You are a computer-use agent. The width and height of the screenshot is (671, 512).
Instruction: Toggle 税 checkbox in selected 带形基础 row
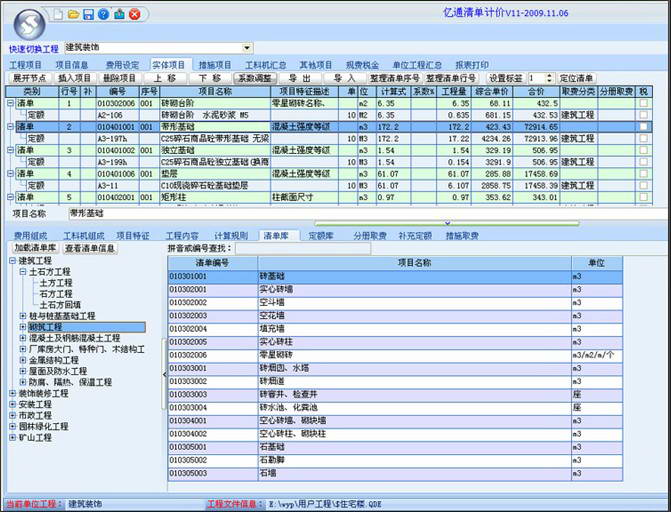coord(643,128)
